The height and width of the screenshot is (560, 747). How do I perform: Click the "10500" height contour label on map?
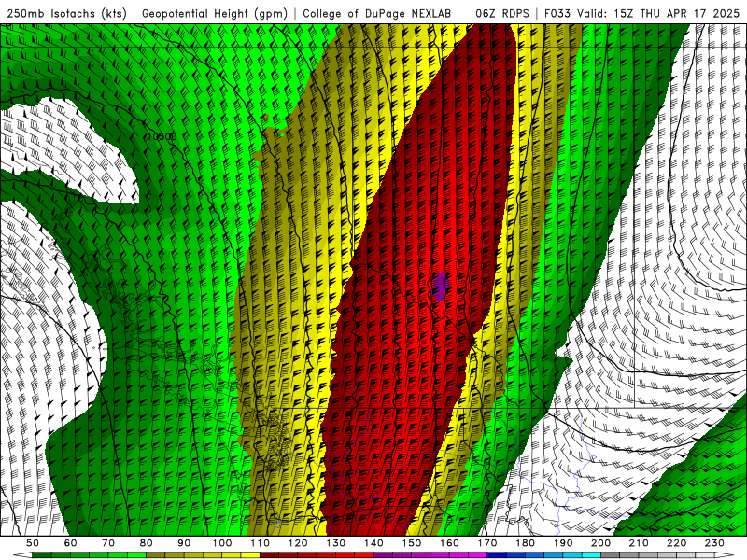(x=162, y=136)
